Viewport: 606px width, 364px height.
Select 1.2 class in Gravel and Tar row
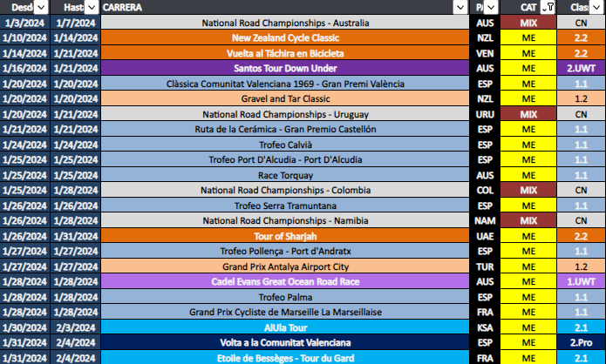tap(581, 98)
